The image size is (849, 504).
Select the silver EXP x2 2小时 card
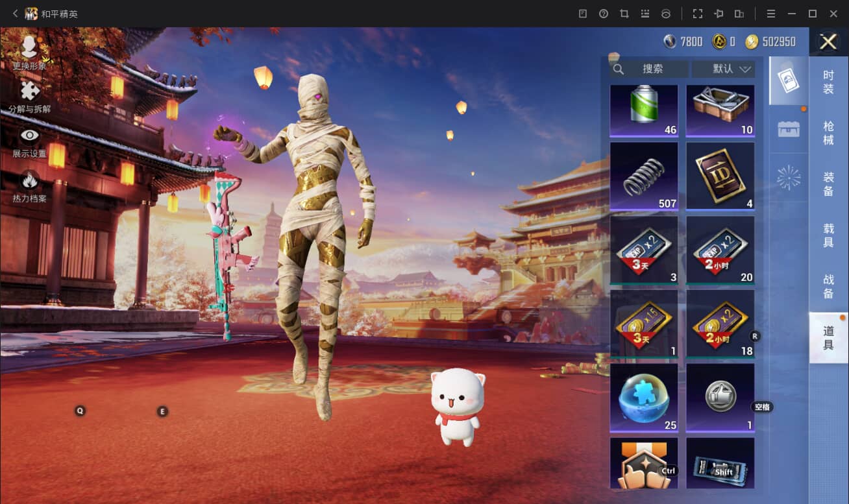tap(720, 250)
